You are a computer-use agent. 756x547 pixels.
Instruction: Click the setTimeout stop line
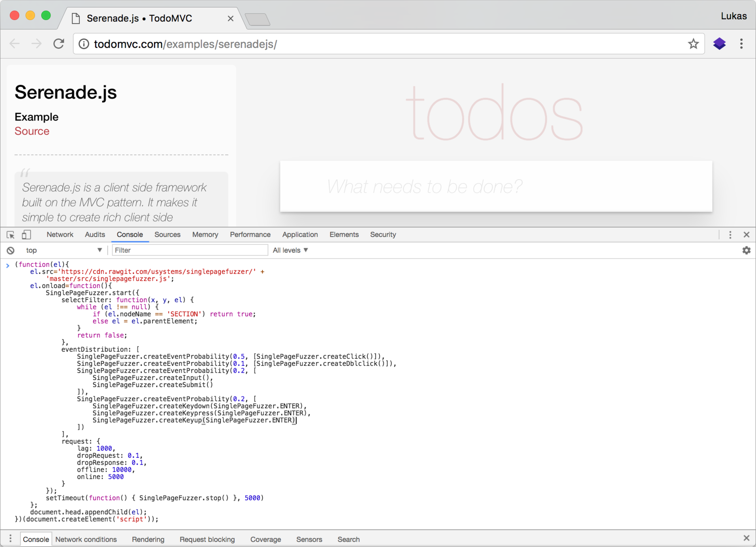pos(155,498)
